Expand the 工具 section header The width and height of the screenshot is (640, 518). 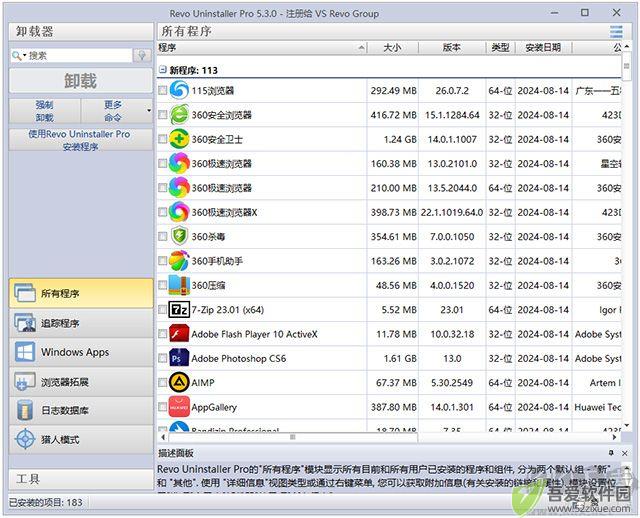coord(81,479)
